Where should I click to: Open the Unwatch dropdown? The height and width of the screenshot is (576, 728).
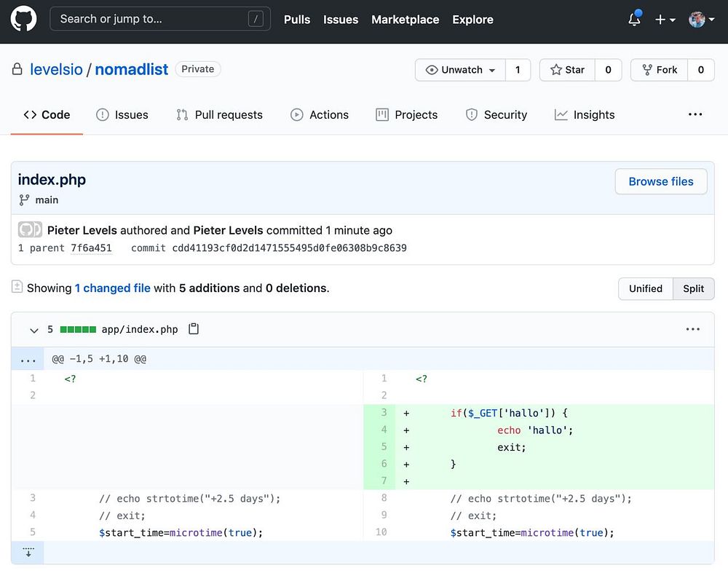point(461,70)
